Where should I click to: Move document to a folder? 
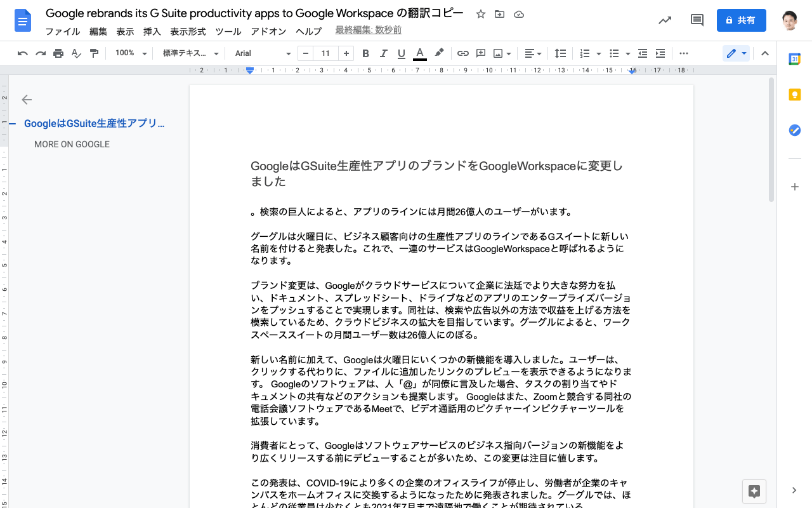(500, 14)
